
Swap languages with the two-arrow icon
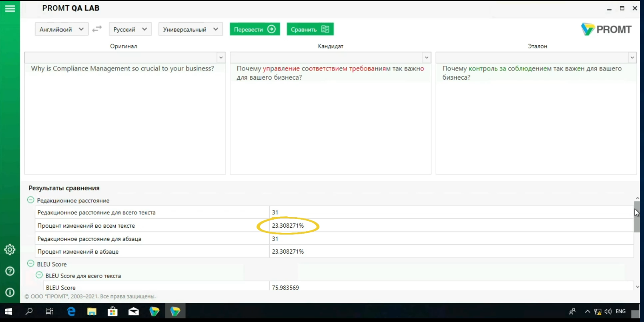pyautogui.click(x=97, y=29)
